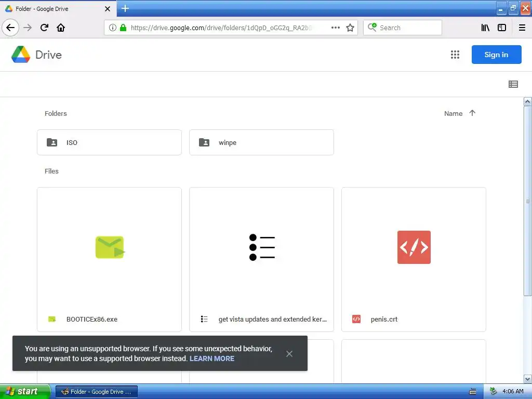532x399 pixels.
Task: Click the page scrollbar down arrow
Action: click(x=528, y=379)
